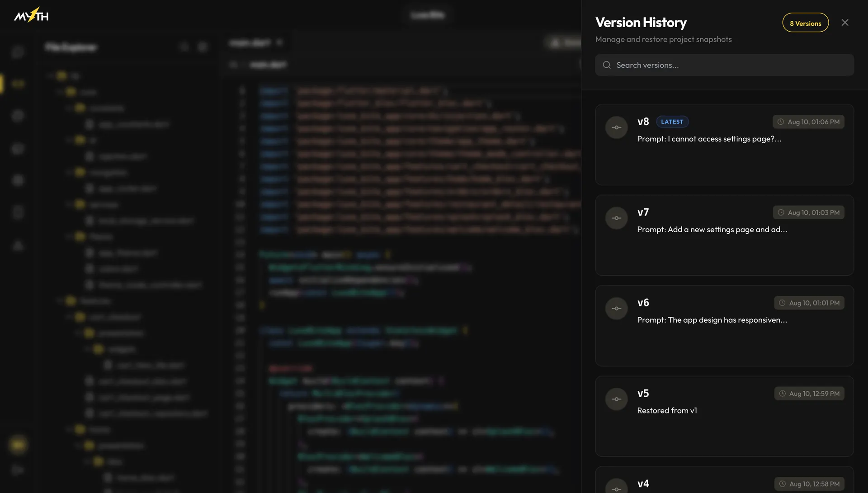Close the Version History panel
868x493 pixels.
click(x=844, y=23)
